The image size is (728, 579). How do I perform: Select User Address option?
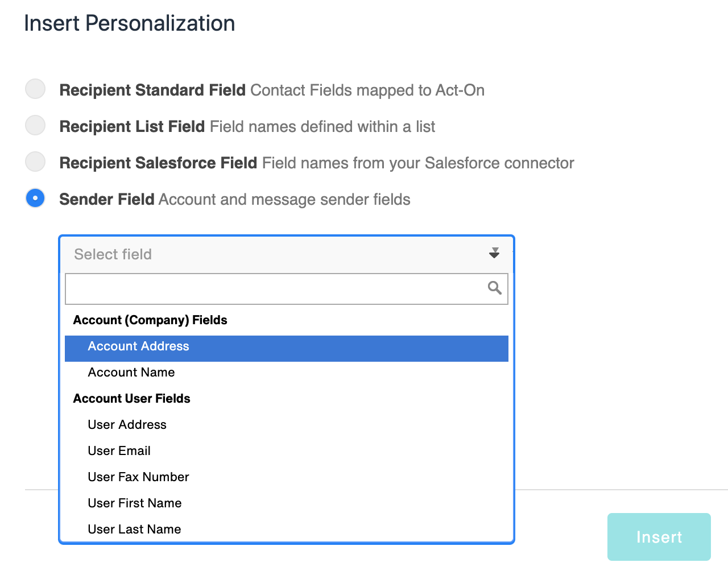(x=287, y=425)
